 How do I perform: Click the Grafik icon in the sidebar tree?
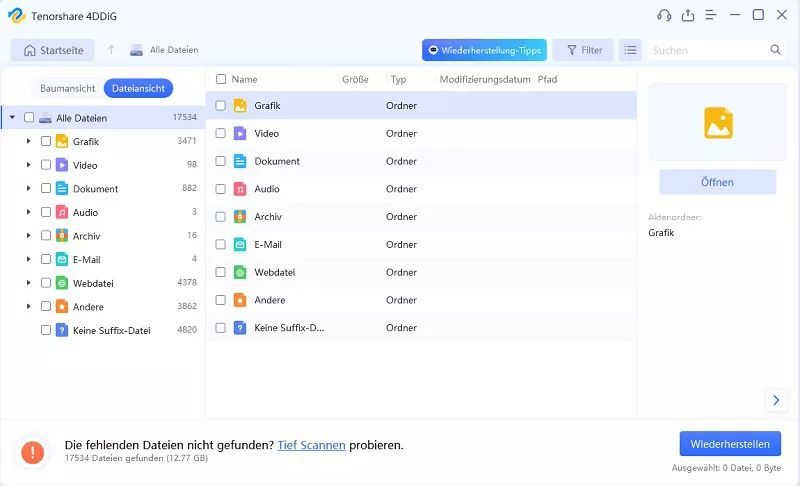click(x=62, y=141)
